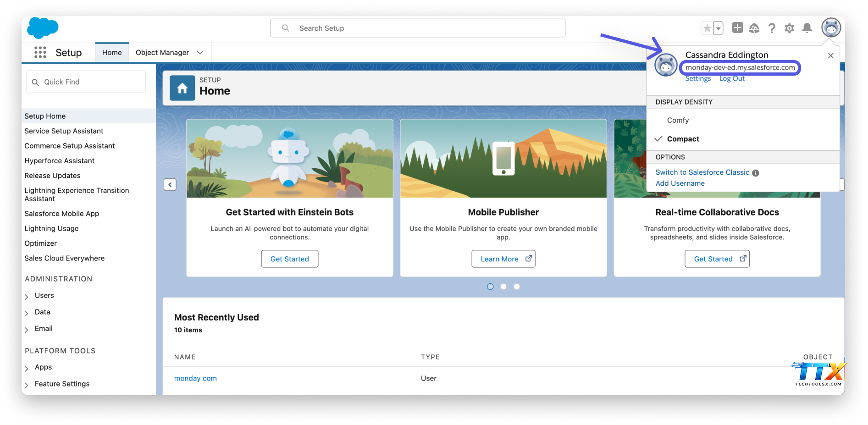This screenshot has height=425, width=868.
Task: Open the monday com record link
Action: tap(195, 378)
